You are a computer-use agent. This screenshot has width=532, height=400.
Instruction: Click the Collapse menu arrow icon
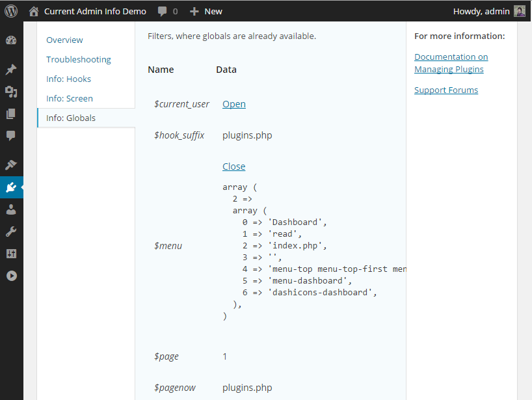[x=11, y=276]
